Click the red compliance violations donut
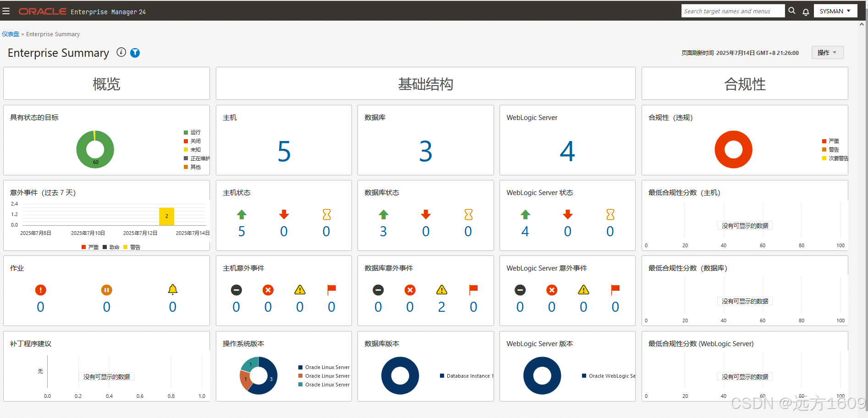This screenshot has height=418, width=868. click(x=733, y=149)
